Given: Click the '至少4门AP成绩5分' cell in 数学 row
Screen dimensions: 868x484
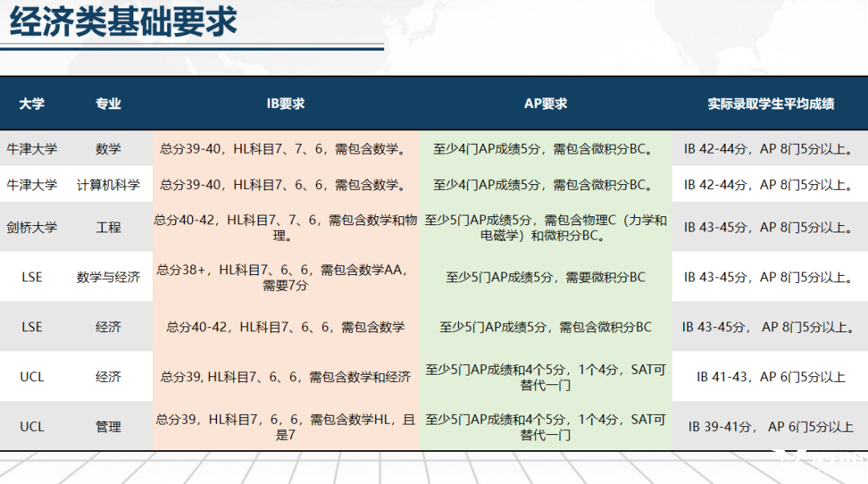Looking at the screenshot, I should click(546, 149).
